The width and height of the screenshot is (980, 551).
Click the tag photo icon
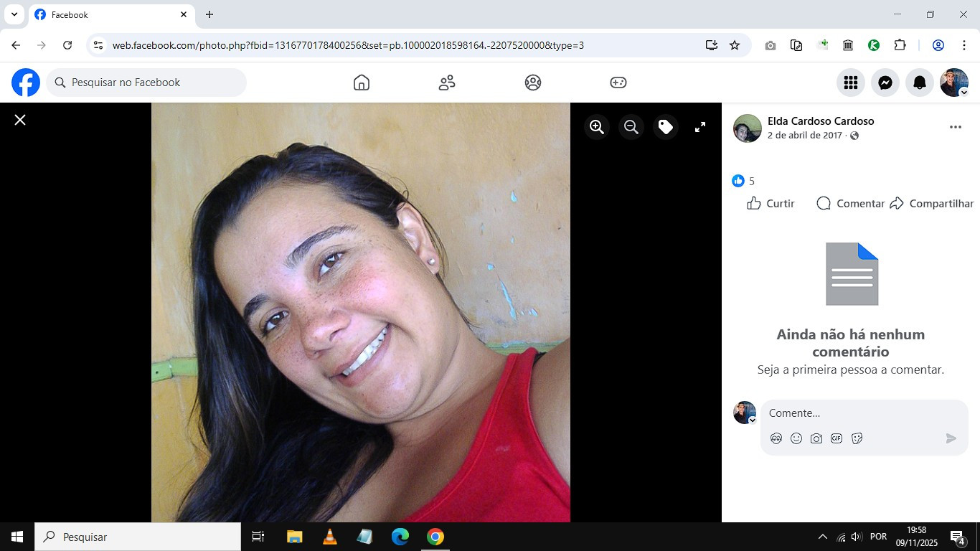click(666, 127)
